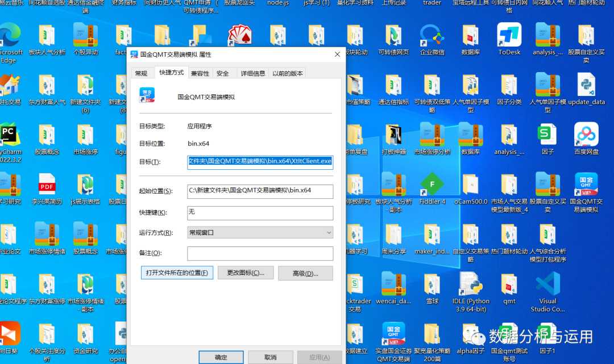Select the 热门题材轮动 folder icon
614x364 pixels.
pos(509,239)
